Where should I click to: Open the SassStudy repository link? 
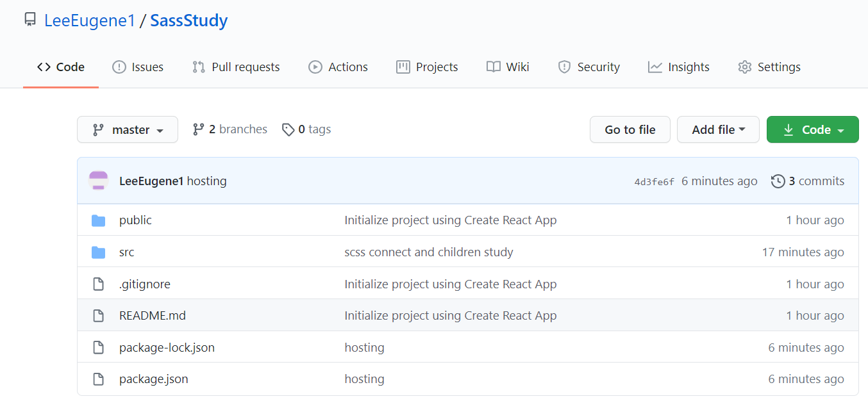point(188,20)
